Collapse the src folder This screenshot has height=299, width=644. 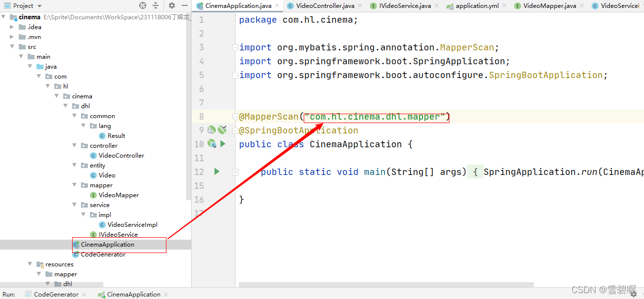coord(12,46)
